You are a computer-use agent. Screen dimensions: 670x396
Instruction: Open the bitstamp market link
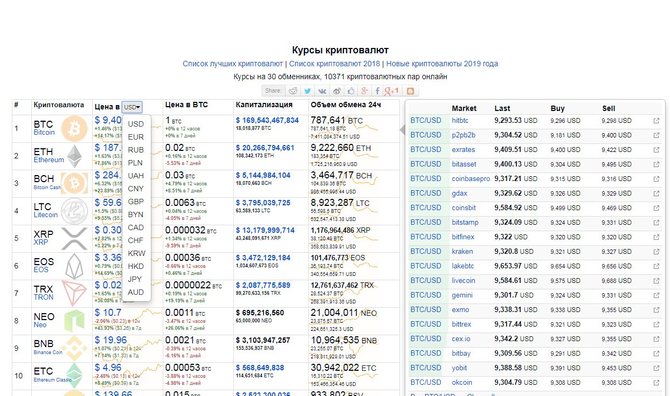465,223
